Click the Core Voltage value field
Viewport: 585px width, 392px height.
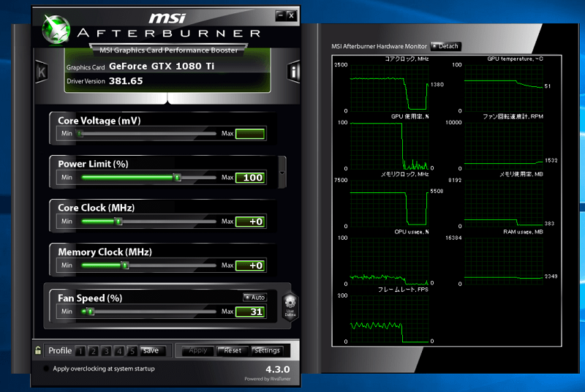point(250,134)
